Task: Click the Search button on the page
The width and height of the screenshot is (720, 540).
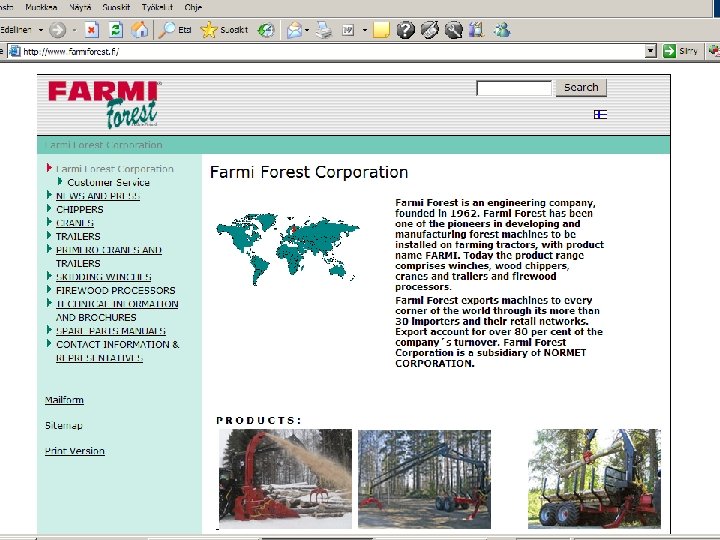Action: (581, 87)
